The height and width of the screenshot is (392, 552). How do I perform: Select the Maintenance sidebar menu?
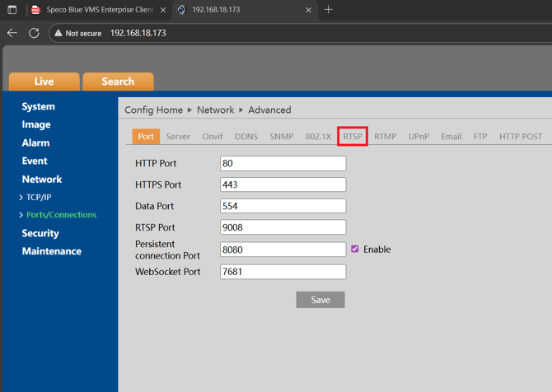[x=51, y=251]
